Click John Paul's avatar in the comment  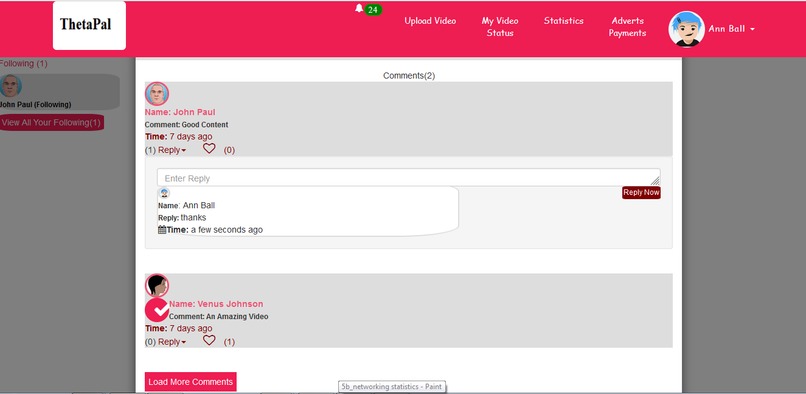pyautogui.click(x=157, y=94)
